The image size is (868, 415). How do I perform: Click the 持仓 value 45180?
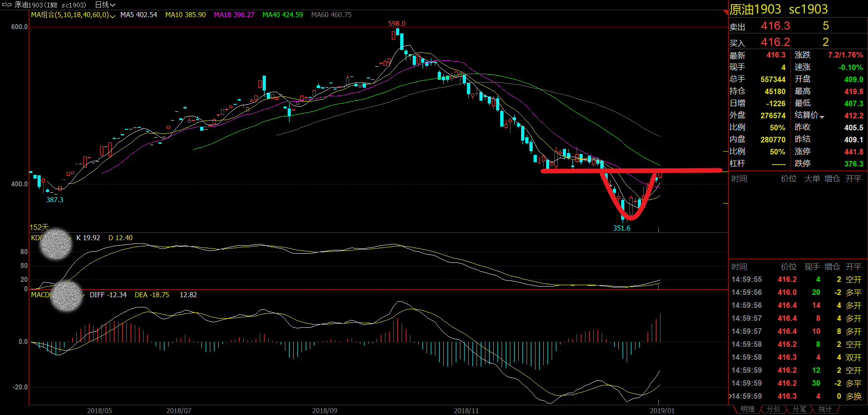[775, 91]
